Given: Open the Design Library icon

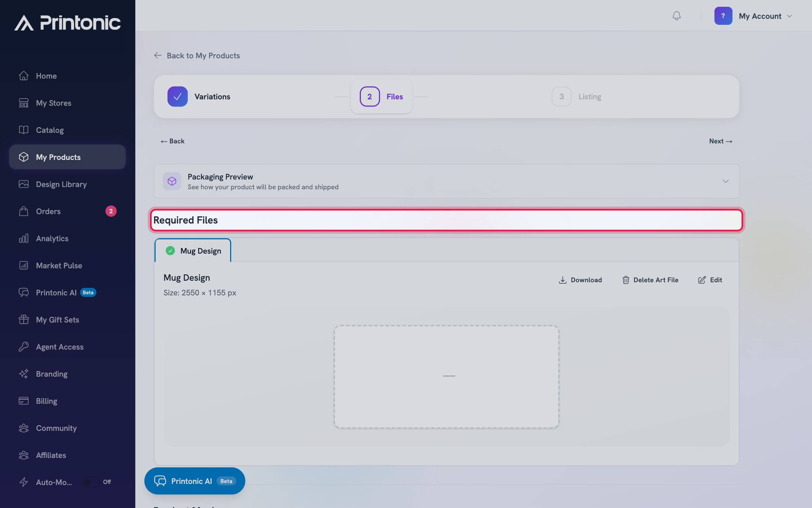Looking at the screenshot, I should point(24,184).
